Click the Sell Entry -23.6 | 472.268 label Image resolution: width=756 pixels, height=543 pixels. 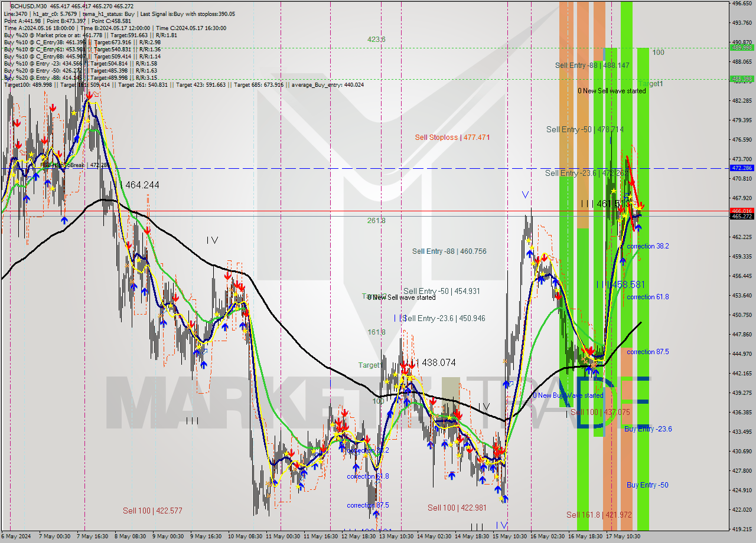point(586,173)
